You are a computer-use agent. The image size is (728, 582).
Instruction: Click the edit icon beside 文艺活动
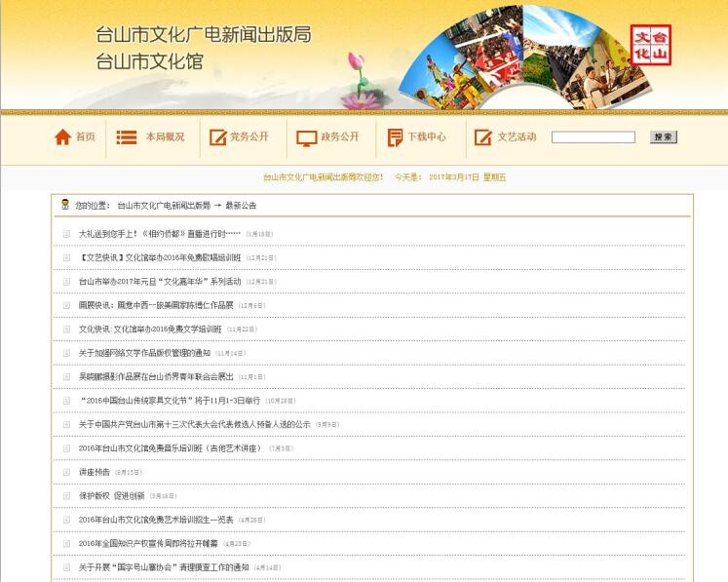(x=482, y=137)
